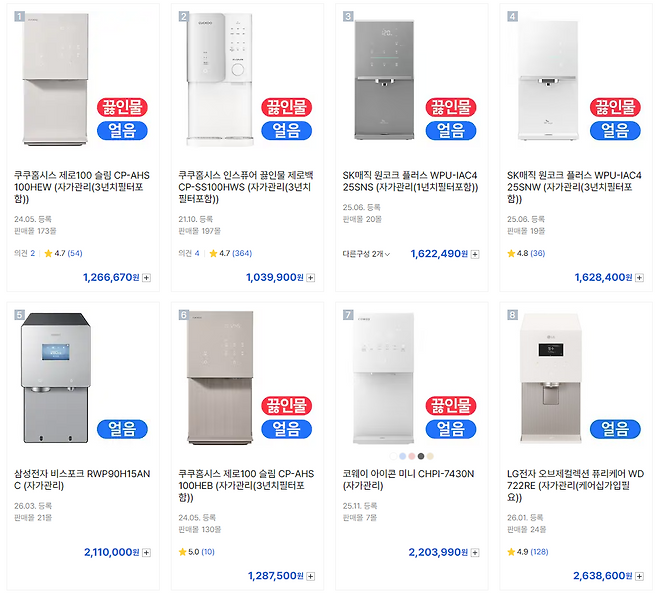This screenshot has height=595, width=658.
Task: Open 의견 2 comments on first product
Action: click(25, 254)
